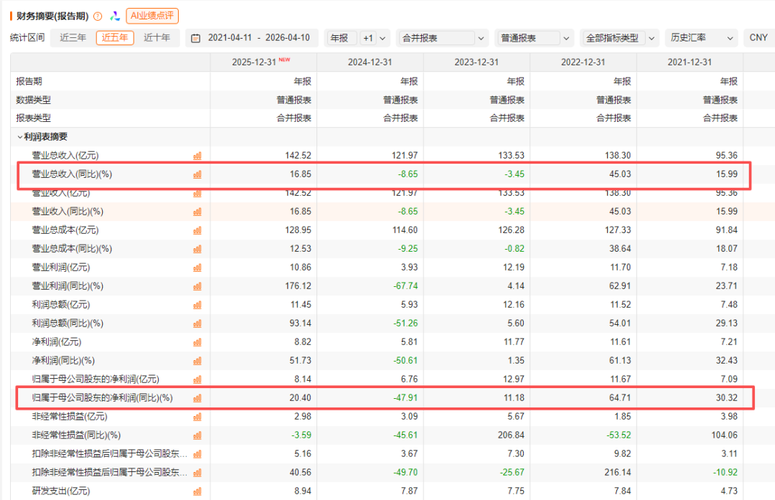The image size is (775, 500).
Task: Select the 近五年 period option
Action: pos(115,38)
